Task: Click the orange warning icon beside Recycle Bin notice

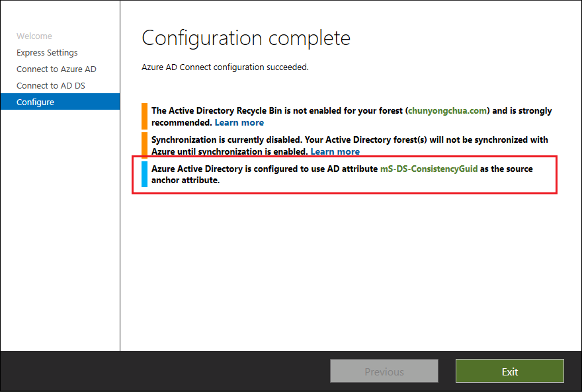Action: [144, 116]
